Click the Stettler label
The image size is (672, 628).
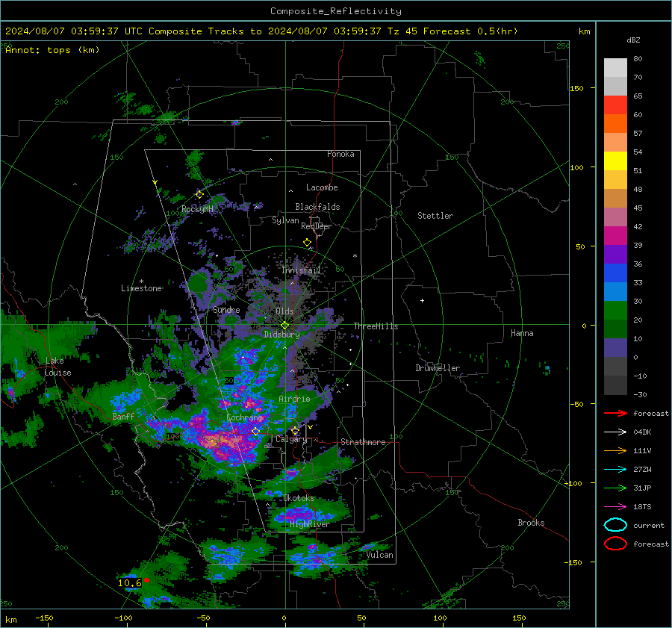click(435, 216)
